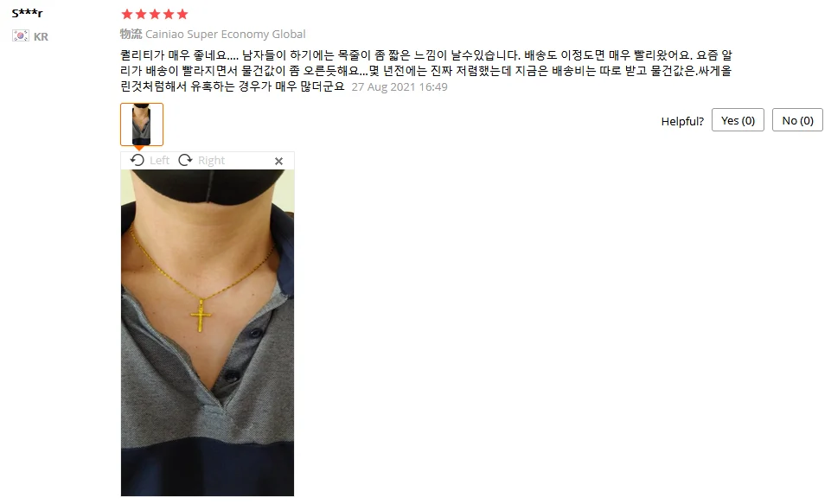
Task: Click the third red rating star
Action: [155, 14]
